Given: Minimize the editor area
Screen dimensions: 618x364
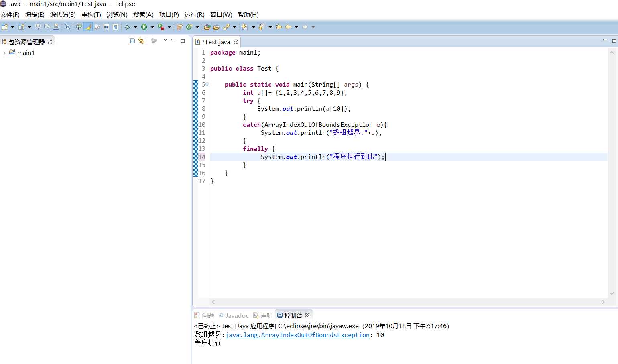Looking at the screenshot, I should [x=605, y=40].
